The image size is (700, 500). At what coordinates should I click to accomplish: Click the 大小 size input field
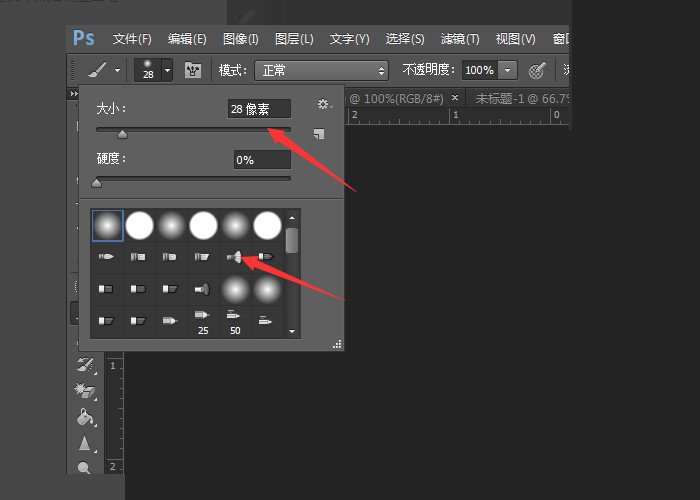click(x=259, y=109)
